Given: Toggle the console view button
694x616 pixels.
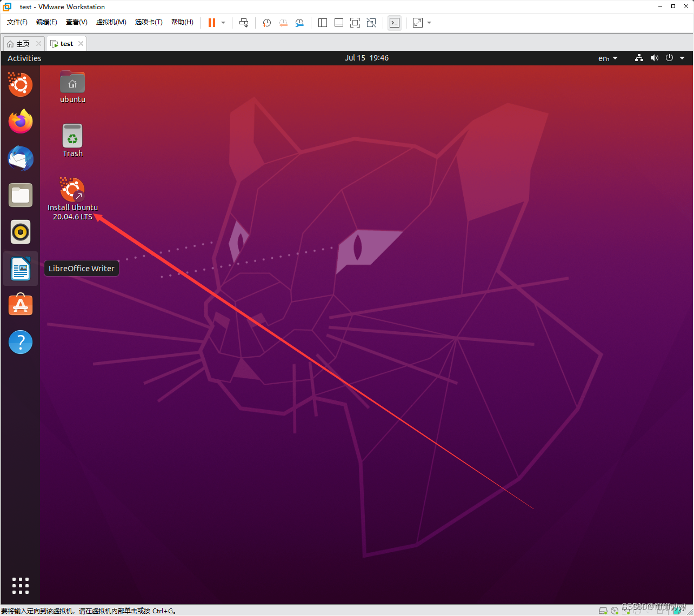Looking at the screenshot, I should (395, 23).
